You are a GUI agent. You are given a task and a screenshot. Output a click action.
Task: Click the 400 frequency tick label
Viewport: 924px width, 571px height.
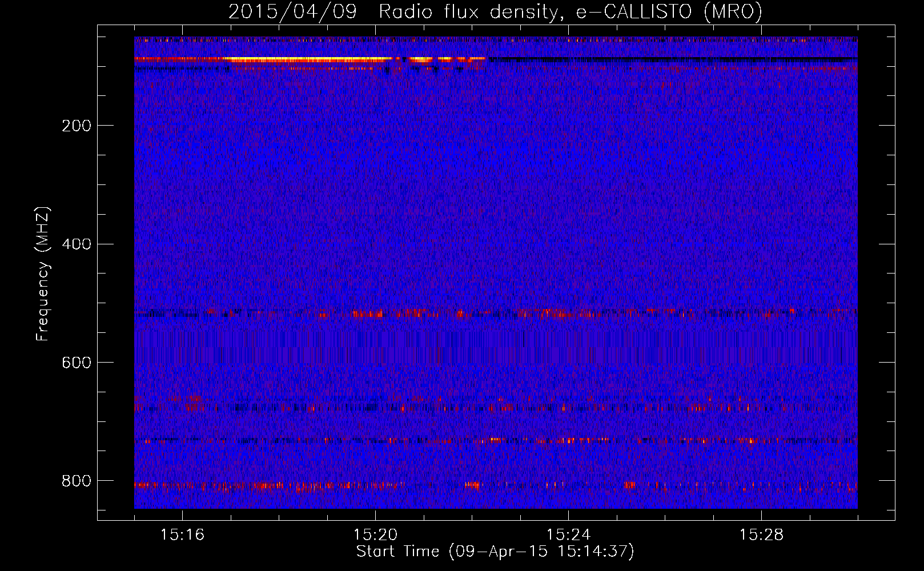pos(77,244)
